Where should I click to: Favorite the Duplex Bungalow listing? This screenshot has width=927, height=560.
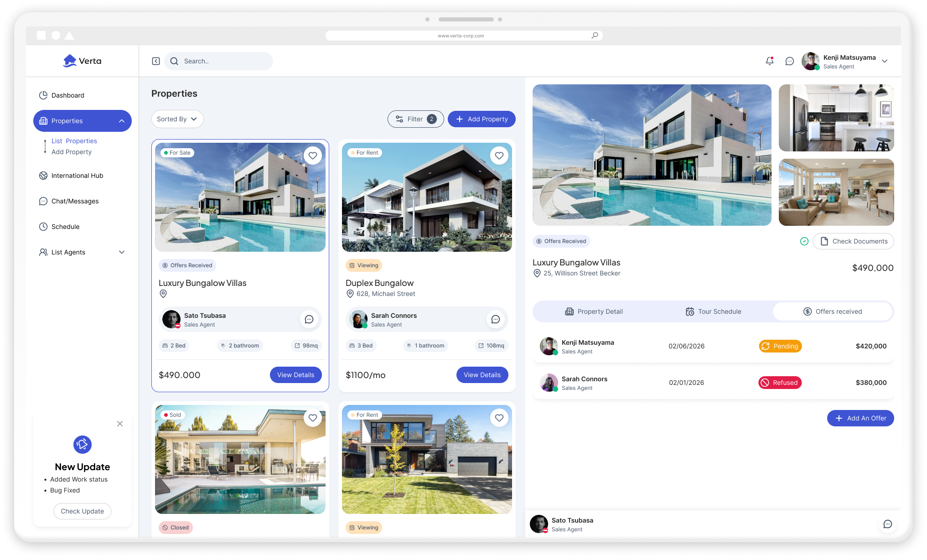click(499, 156)
